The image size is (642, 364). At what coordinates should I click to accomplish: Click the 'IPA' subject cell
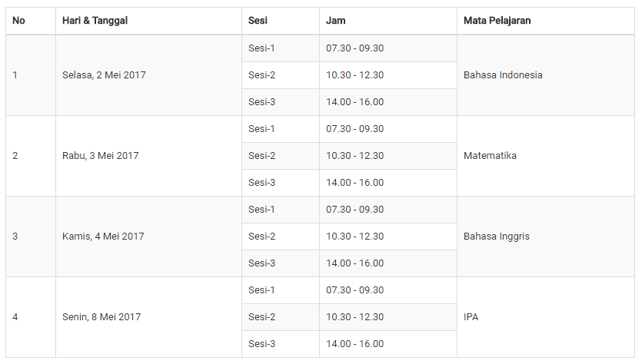546,317
